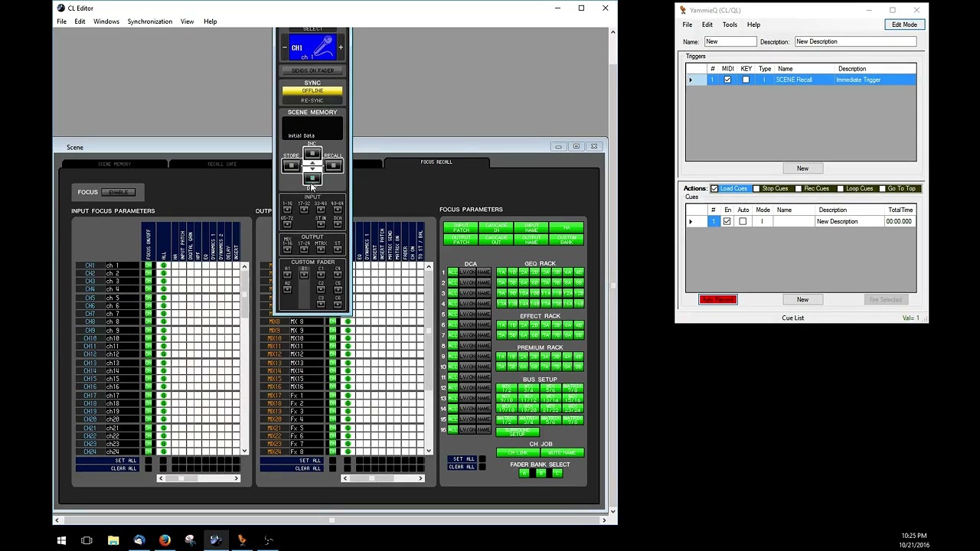The width and height of the screenshot is (980, 551).
Task: Toggle Auto checkbox for cue 1
Action: (x=743, y=222)
